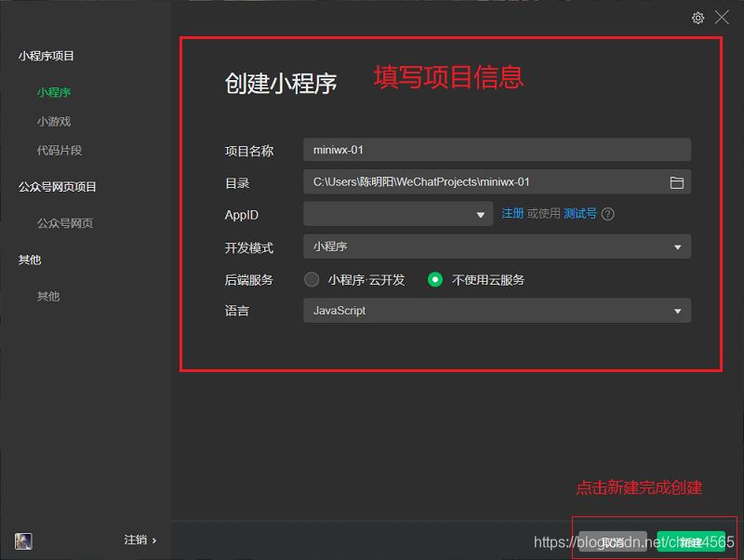This screenshot has height=560, width=744.
Task: Close the project creation window
Action: coord(722,18)
